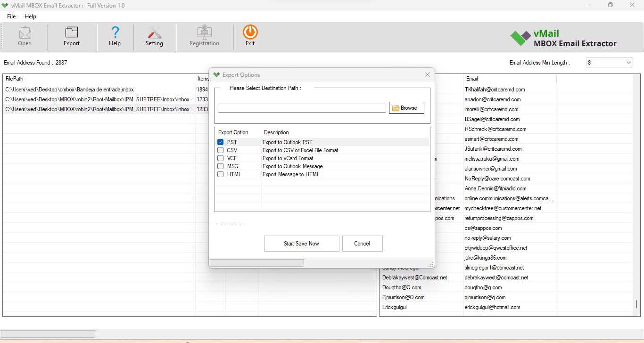Screen dimensions: 644x343
Task: Tick the CSV export checkbox
Action: [x=220, y=150]
